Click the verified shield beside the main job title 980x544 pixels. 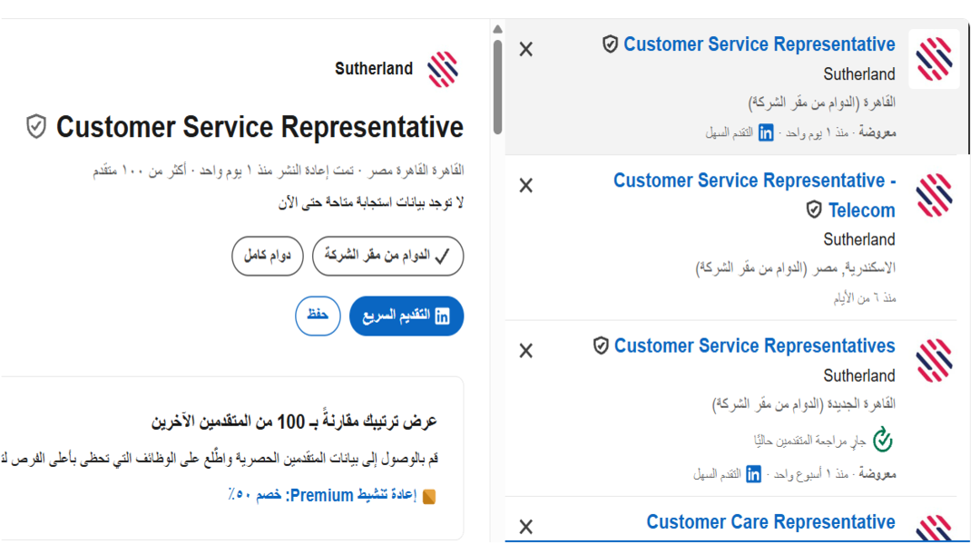(36, 127)
